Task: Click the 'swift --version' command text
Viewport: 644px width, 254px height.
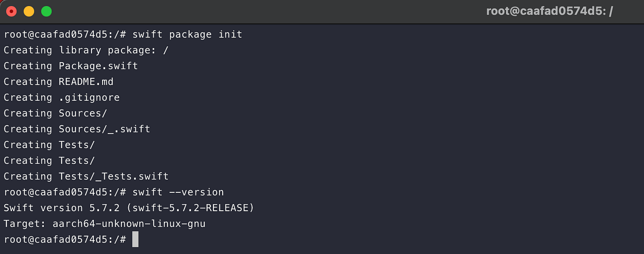Action: click(178, 192)
